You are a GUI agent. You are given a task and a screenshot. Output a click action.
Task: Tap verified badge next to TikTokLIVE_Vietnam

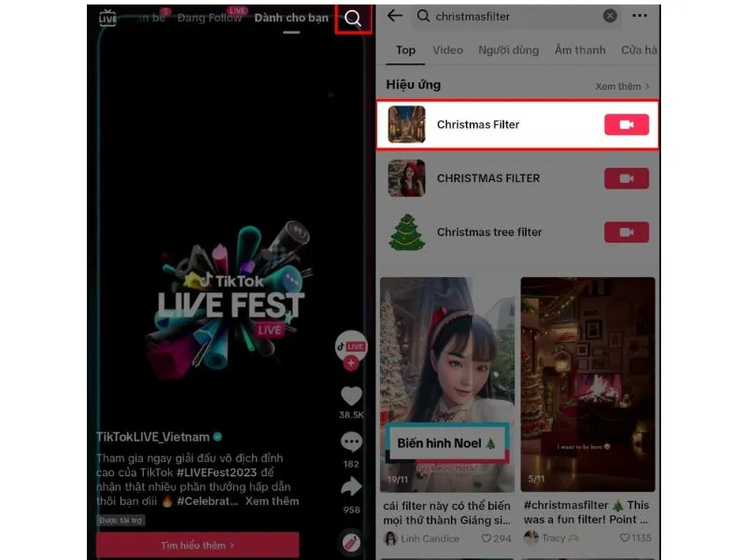click(218, 437)
